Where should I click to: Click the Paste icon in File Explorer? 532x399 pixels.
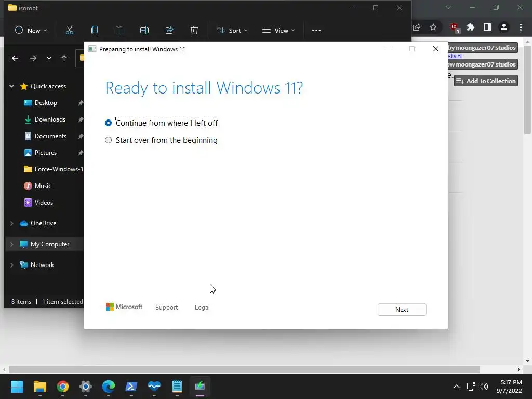click(x=119, y=30)
